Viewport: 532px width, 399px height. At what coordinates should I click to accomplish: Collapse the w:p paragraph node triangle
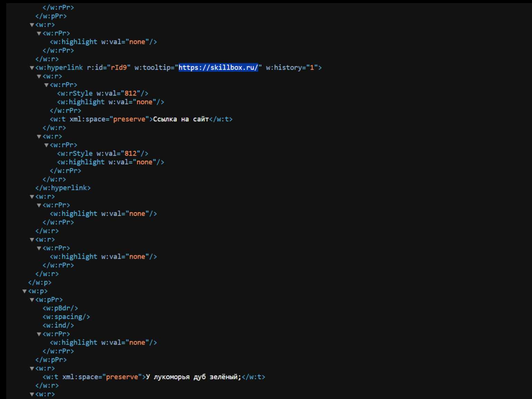click(25, 292)
